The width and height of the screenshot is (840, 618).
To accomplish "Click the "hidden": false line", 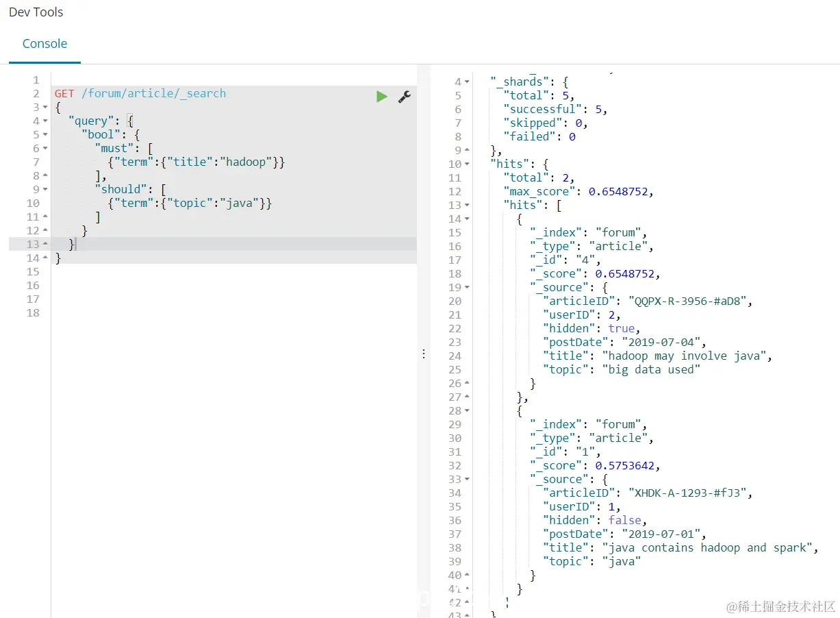I will pyautogui.click(x=596, y=521).
